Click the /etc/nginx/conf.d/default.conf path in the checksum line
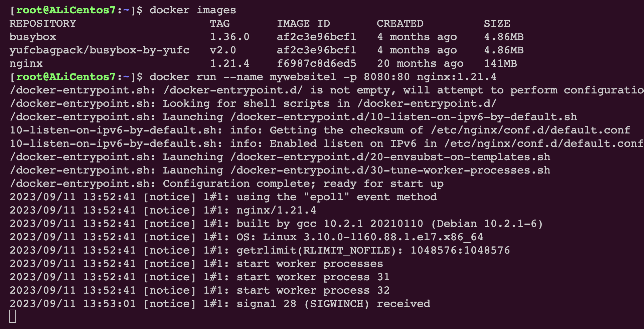The width and height of the screenshot is (644, 329). coord(530,130)
